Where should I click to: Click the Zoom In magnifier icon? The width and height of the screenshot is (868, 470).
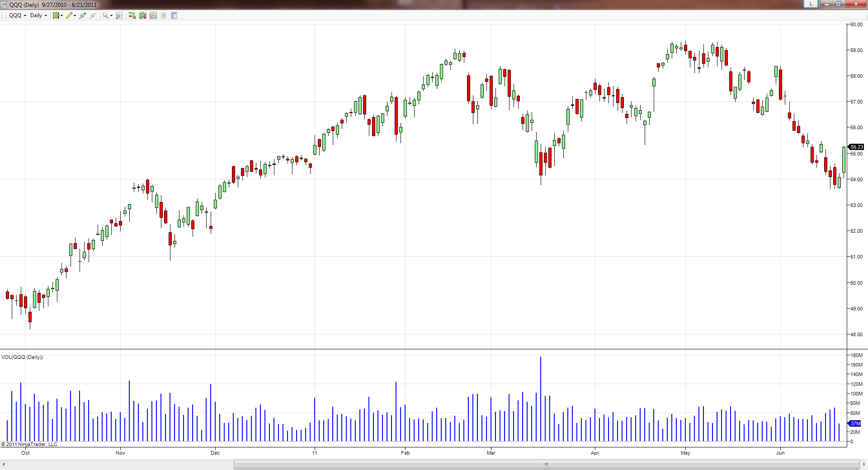83,15
